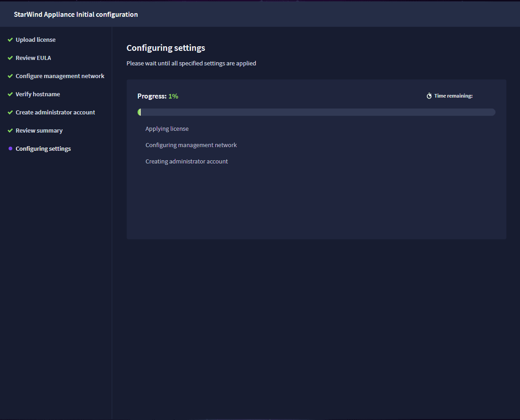Screen dimensions: 520x420
Task: Click the stopwatch icon near Time remaining
Action: (x=429, y=96)
